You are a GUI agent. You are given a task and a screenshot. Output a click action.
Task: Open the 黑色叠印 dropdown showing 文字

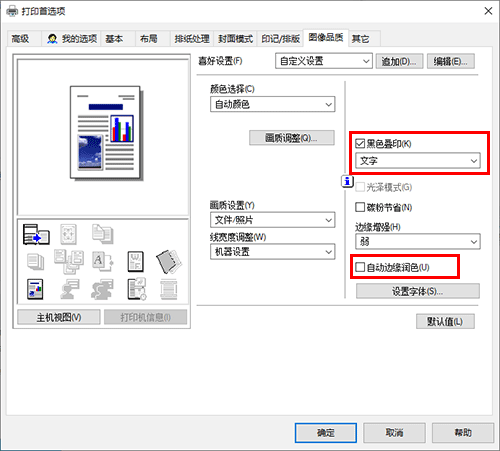click(x=418, y=161)
